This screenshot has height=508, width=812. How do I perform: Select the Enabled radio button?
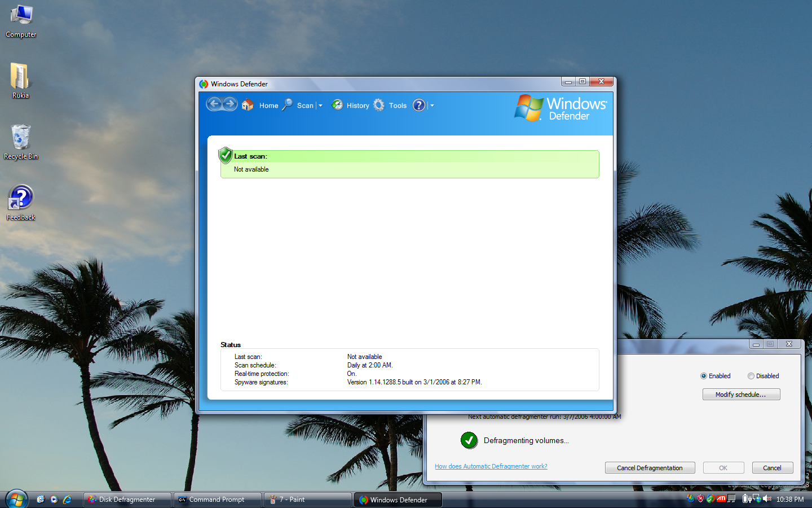704,376
